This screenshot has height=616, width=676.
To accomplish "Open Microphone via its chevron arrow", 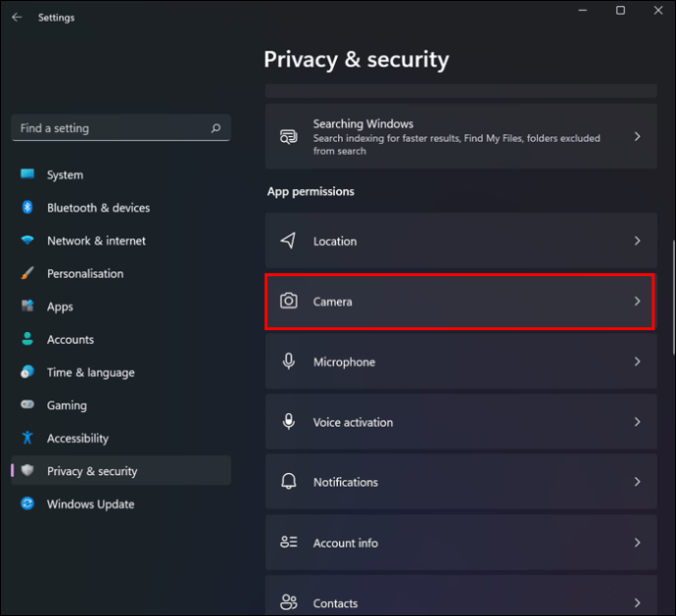I will [637, 361].
